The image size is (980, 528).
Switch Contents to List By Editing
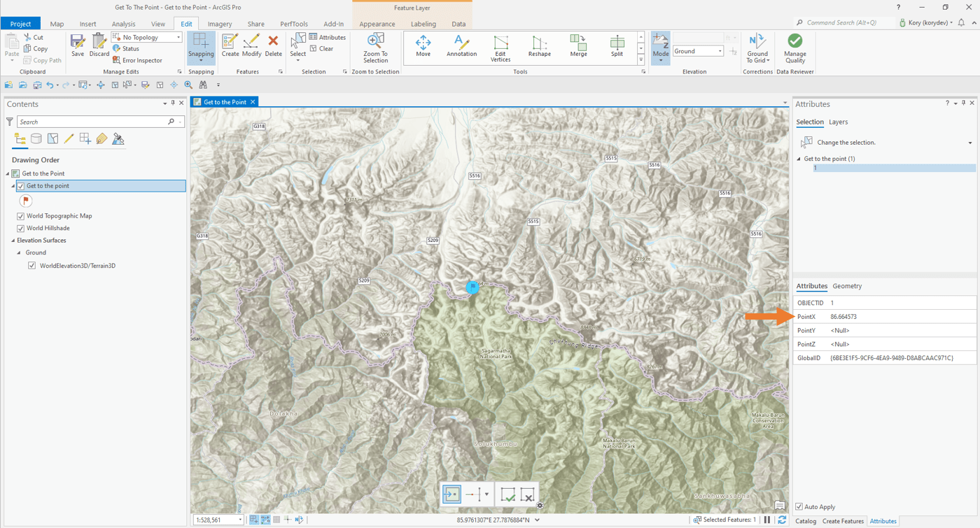tap(69, 138)
